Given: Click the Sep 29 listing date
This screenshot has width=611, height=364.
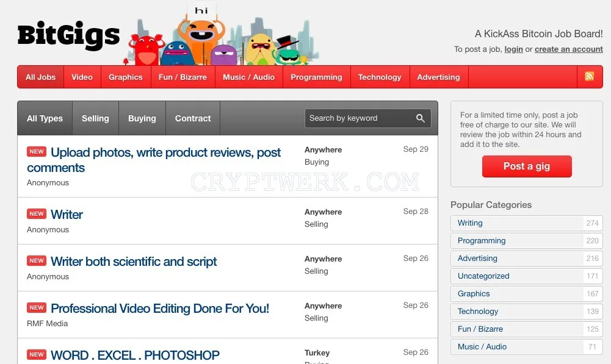Looking at the screenshot, I should (x=416, y=149).
